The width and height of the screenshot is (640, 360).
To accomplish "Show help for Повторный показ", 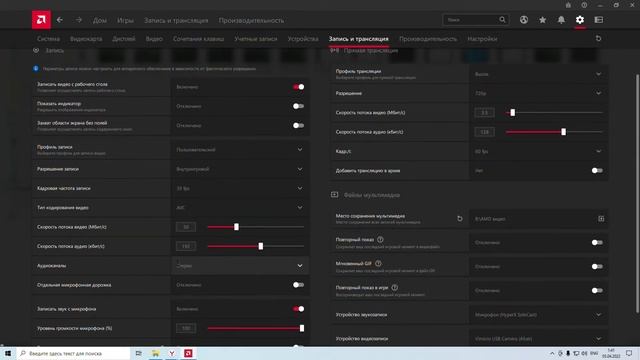I will coord(380,240).
